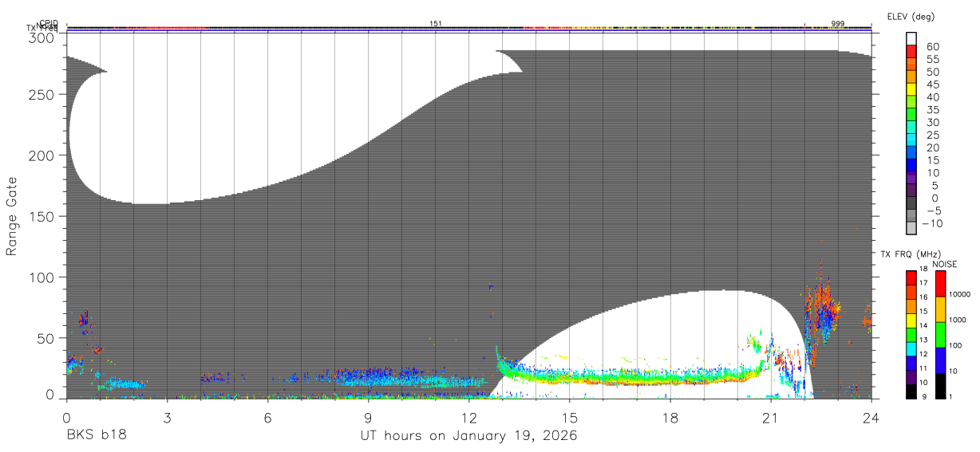The width and height of the screenshot is (980, 452).
Task: Click the '30' label on ELEV colorbar
Action: click(x=933, y=122)
